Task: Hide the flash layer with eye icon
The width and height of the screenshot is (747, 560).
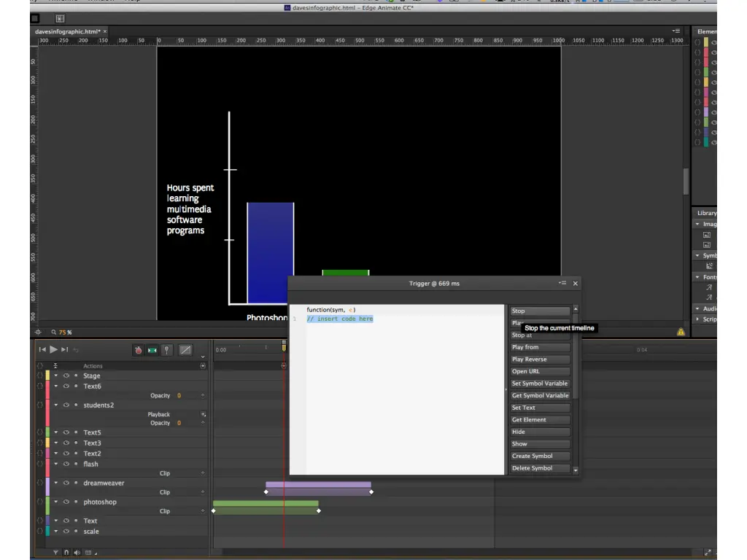Action: pos(66,464)
